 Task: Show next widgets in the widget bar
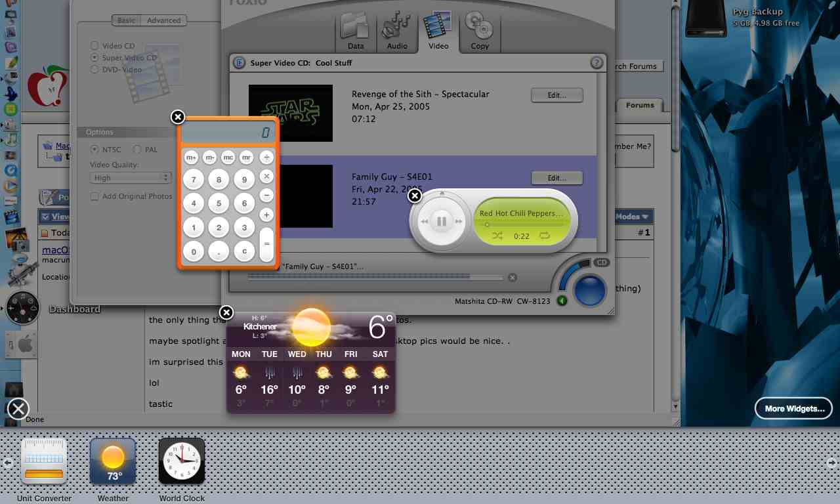[x=831, y=463]
